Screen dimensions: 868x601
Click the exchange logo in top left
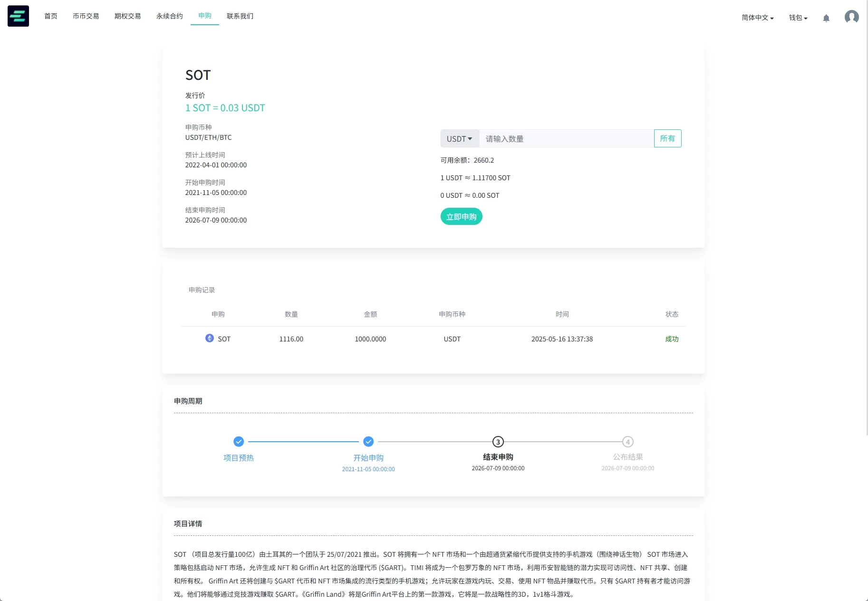pos(18,16)
